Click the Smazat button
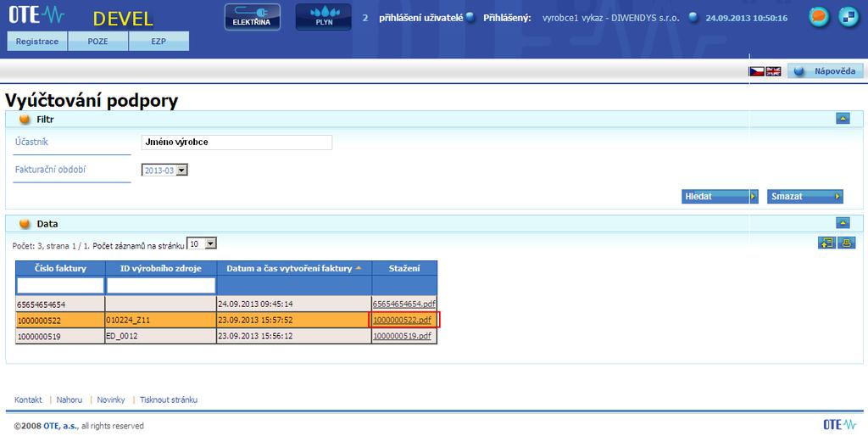The width and height of the screenshot is (868, 436). tap(805, 196)
